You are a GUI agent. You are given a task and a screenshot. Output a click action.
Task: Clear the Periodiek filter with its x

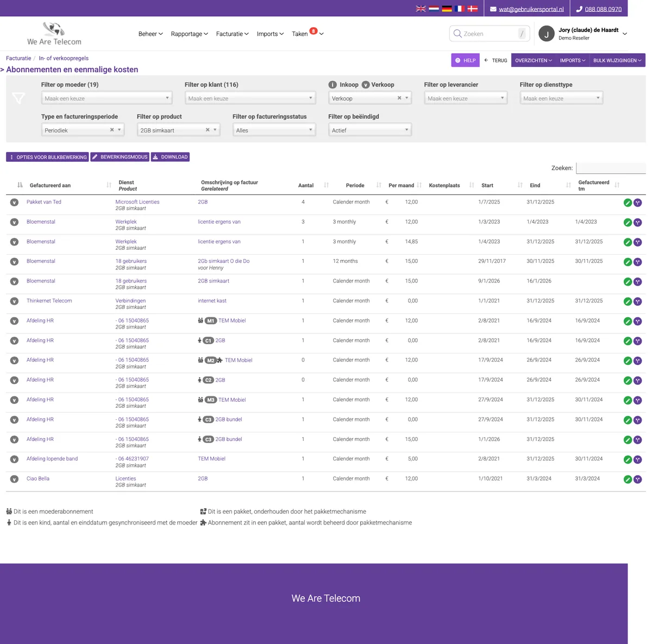pos(112,130)
